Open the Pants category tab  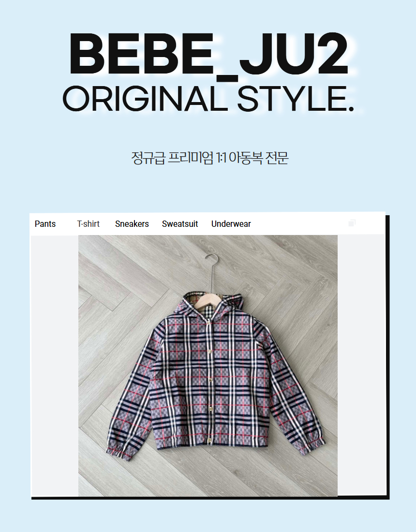click(45, 224)
